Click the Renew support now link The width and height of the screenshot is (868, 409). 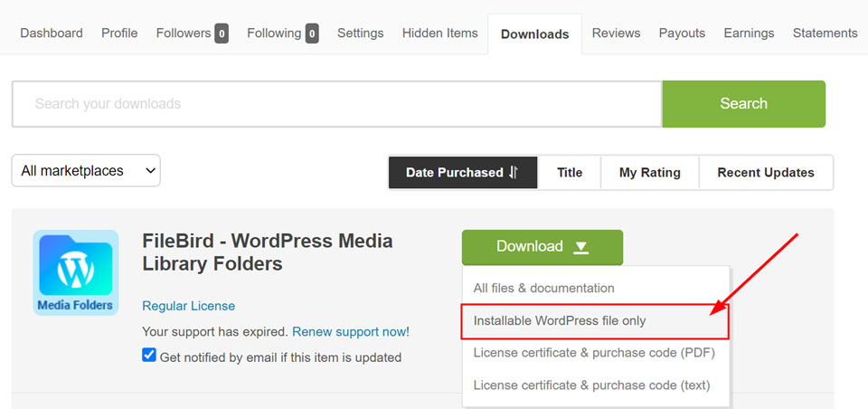point(351,332)
